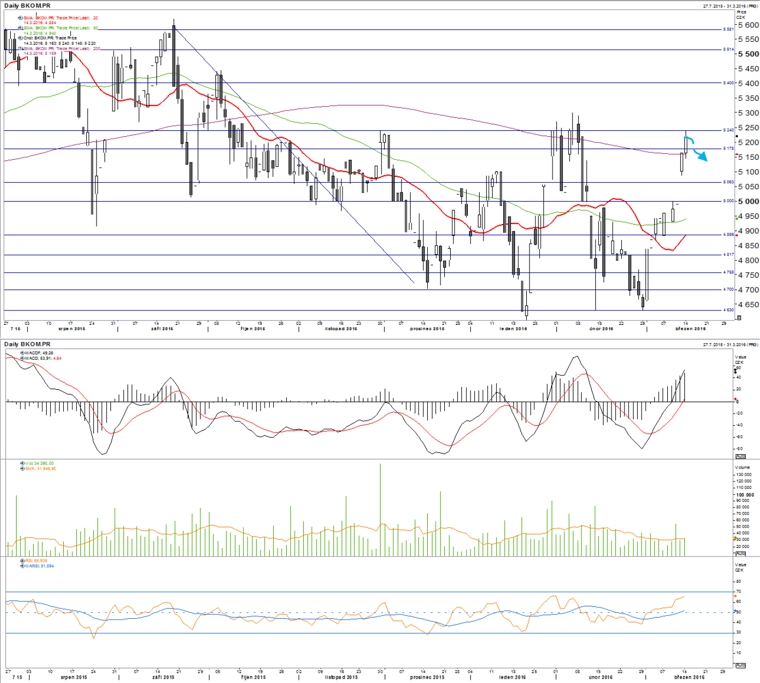Click the MACD signal legend icon

click(x=20, y=358)
